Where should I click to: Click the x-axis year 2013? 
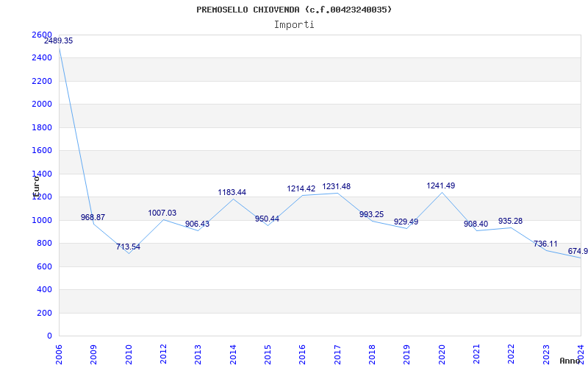198,355
